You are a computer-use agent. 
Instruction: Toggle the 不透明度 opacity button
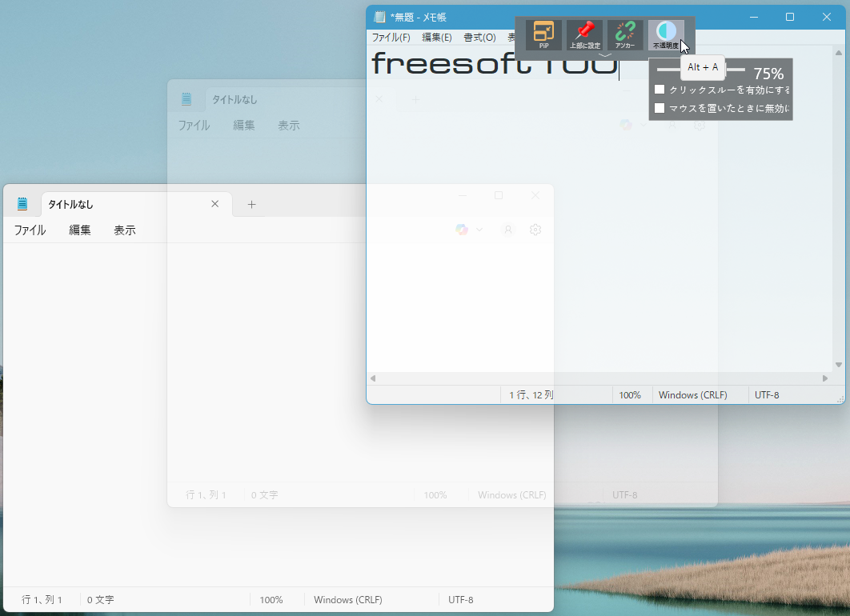(x=666, y=34)
